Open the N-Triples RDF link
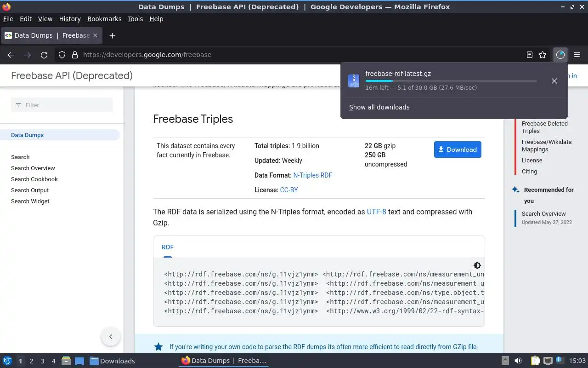 [x=312, y=175]
